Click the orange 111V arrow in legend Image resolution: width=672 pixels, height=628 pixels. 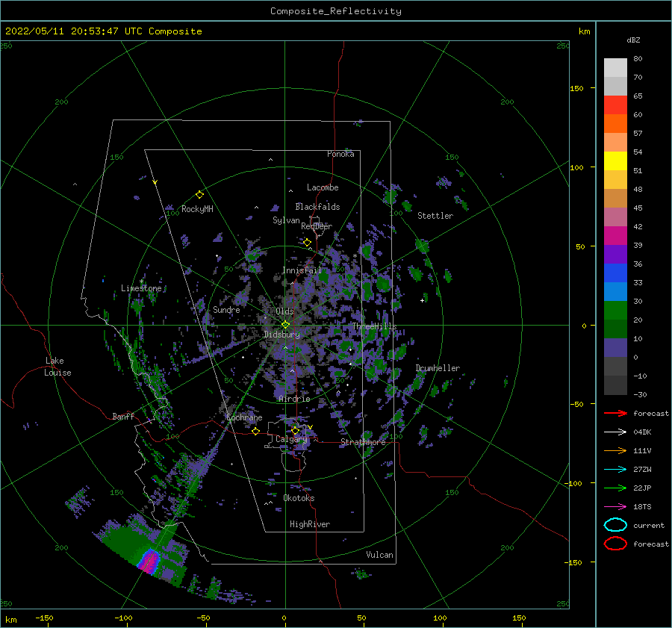click(615, 450)
